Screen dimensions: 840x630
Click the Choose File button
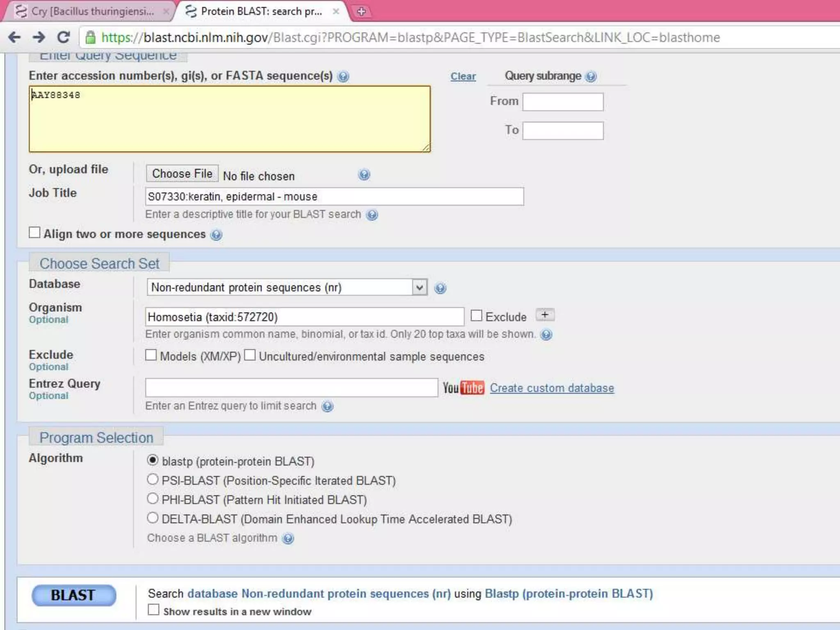tap(183, 174)
